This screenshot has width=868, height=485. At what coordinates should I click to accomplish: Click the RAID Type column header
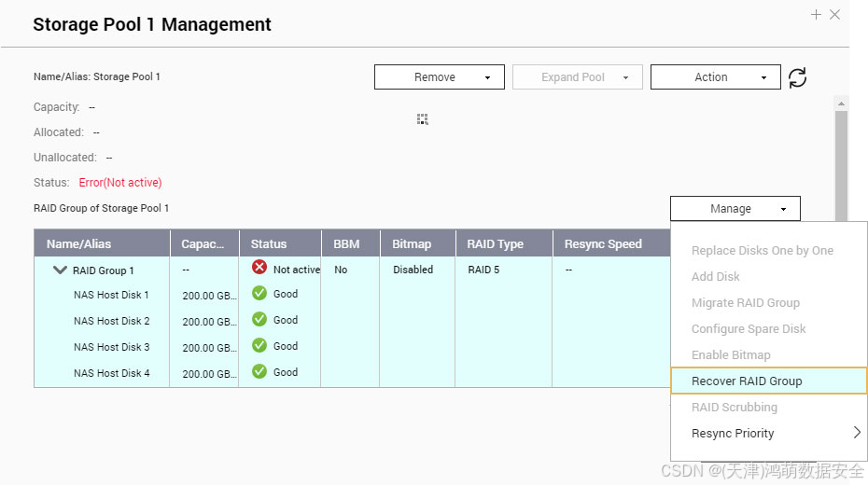point(496,244)
